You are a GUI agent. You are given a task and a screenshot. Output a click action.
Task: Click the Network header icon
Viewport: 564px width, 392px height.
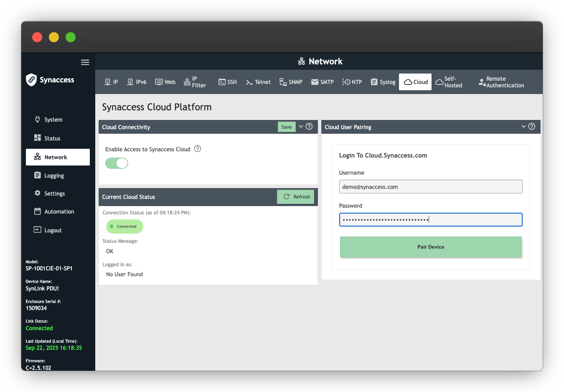click(302, 61)
